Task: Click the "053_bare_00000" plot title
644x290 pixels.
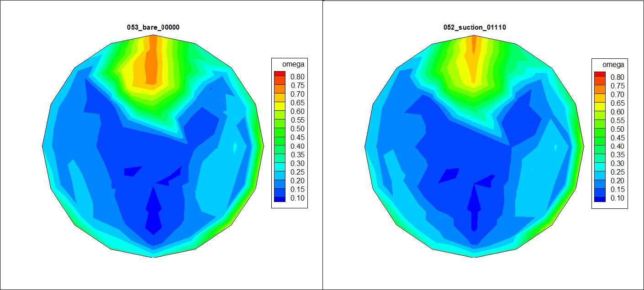Action: (153, 28)
